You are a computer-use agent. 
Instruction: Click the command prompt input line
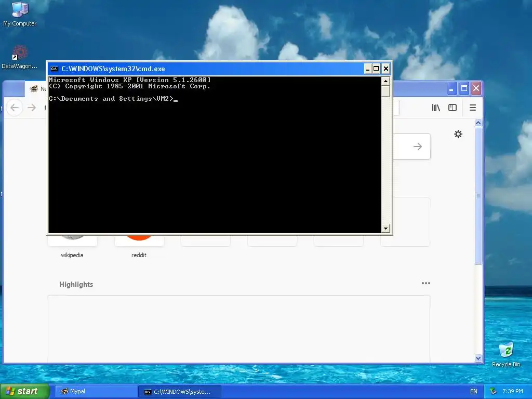(113, 99)
